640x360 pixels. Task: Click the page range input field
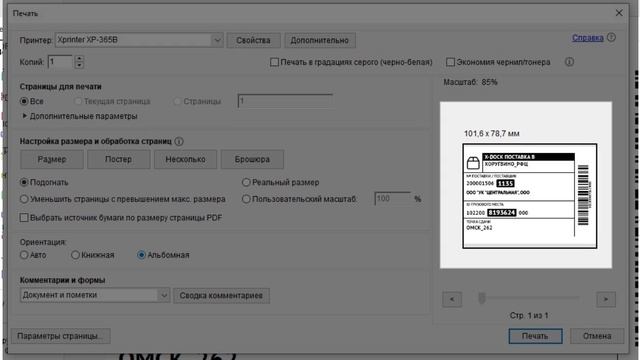click(x=285, y=101)
